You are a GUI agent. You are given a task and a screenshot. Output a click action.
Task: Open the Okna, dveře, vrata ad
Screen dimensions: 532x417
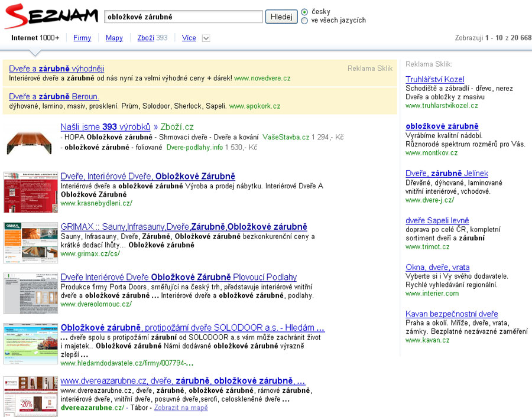[437, 267]
